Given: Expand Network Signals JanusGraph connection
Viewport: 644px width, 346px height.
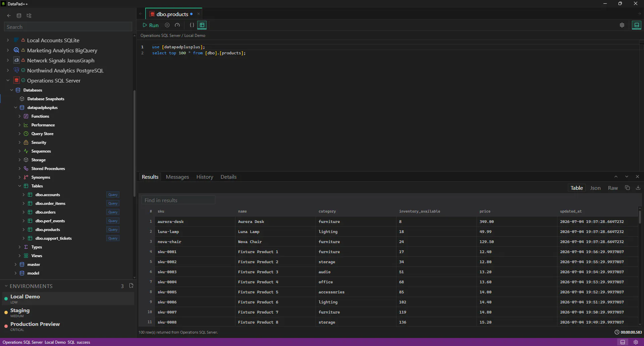Looking at the screenshot, I should 8,60.
